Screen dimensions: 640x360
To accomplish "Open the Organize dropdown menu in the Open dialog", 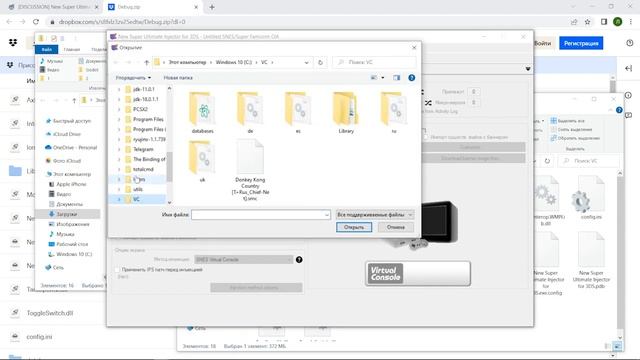I will click(x=133, y=78).
